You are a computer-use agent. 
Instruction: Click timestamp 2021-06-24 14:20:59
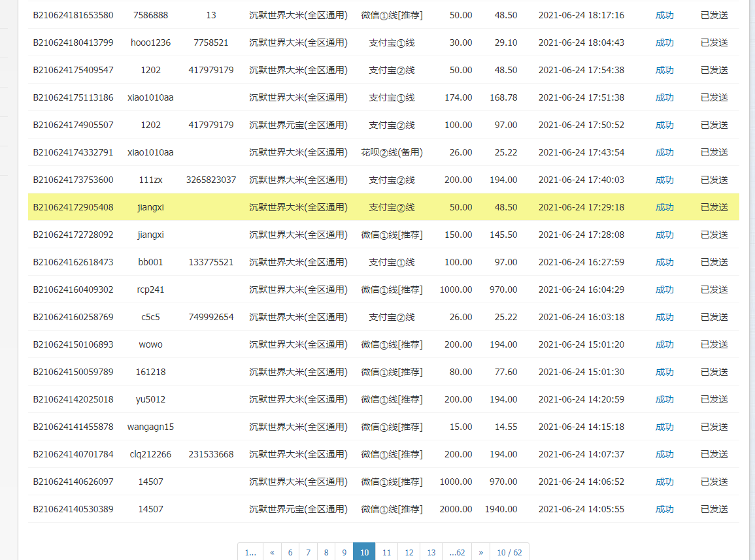(581, 400)
